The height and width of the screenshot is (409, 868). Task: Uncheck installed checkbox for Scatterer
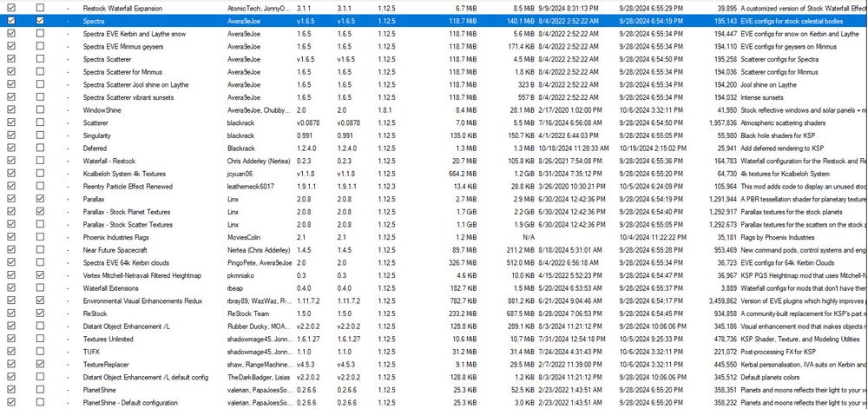11,122
